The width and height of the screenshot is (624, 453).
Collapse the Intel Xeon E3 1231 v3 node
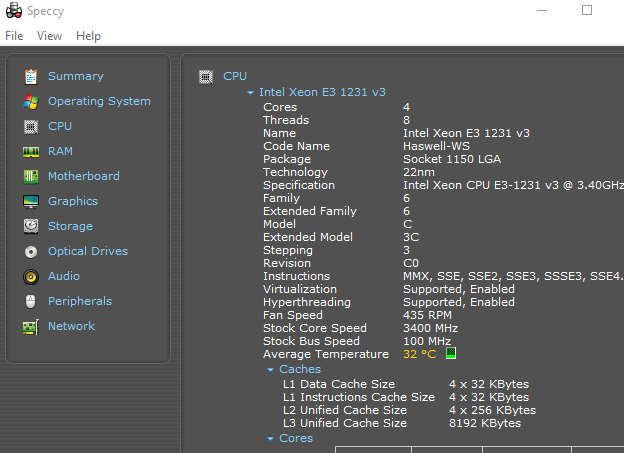(x=250, y=92)
